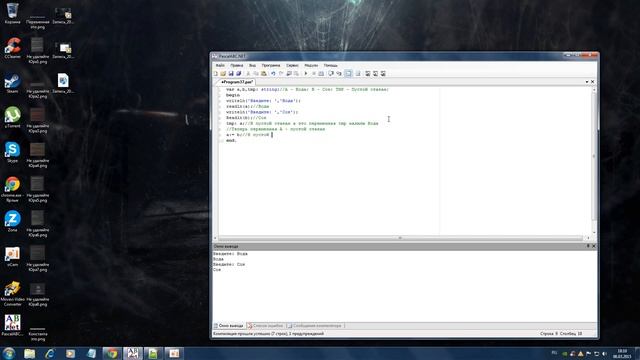The image size is (640, 360).
Task: Open the Помощь menu
Action: (x=331, y=65)
